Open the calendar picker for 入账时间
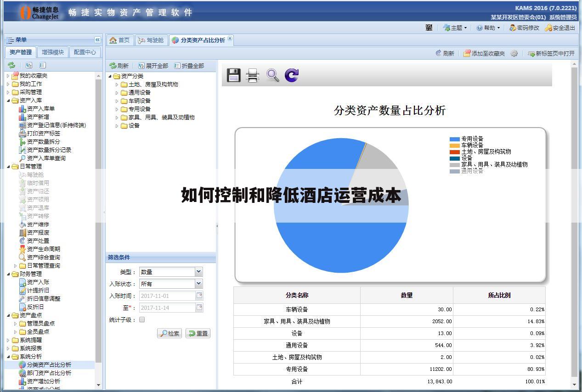This screenshot has width=582, height=392. tap(199, 296)
